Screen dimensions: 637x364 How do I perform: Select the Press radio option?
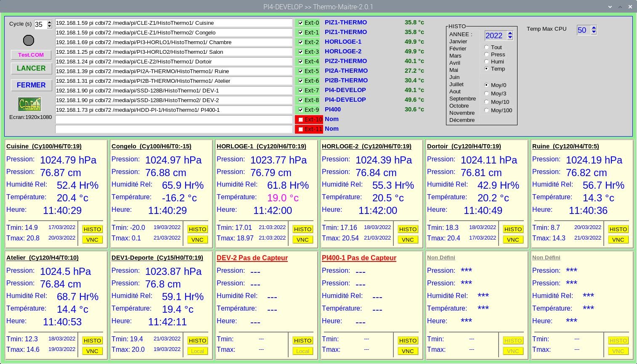486,54
